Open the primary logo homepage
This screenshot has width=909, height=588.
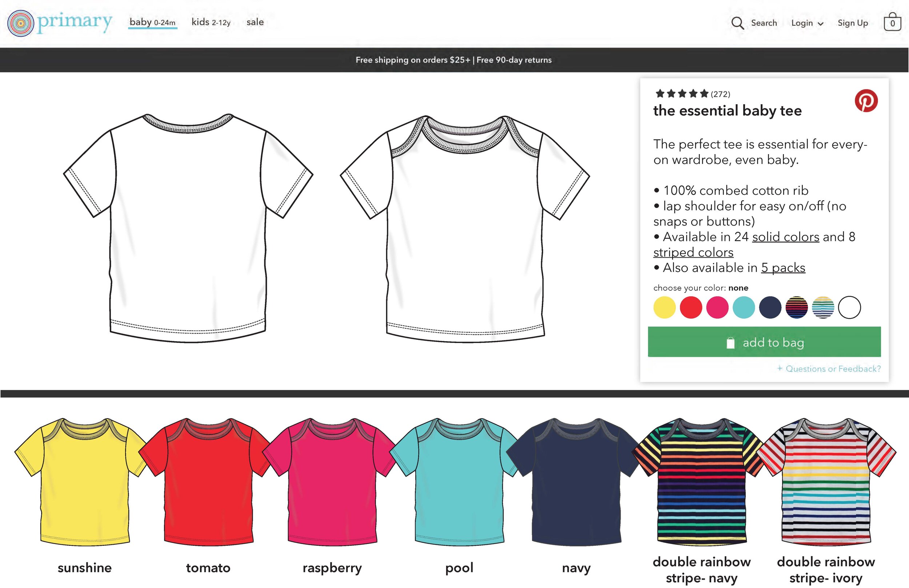60,23
